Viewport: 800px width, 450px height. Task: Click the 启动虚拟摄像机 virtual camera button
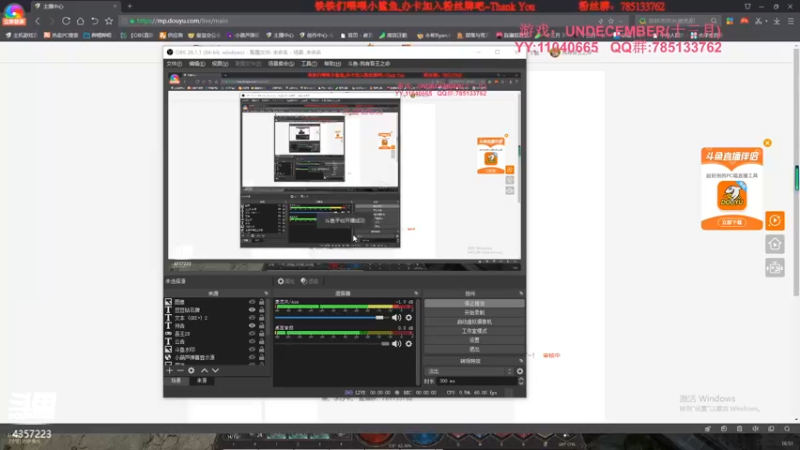pos(474,321)
